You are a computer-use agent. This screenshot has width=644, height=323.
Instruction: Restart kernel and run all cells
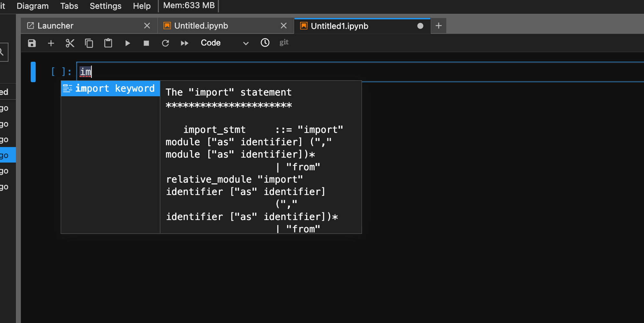[185, 43]
